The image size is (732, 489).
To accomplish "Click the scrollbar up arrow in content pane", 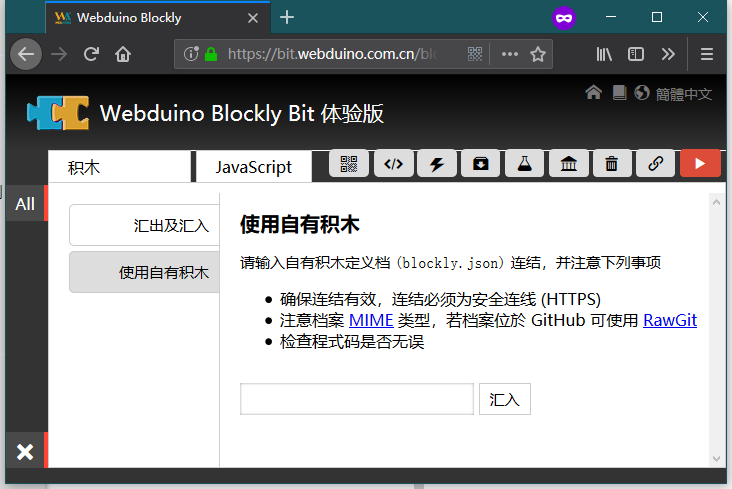I will [x=717, y=202].
